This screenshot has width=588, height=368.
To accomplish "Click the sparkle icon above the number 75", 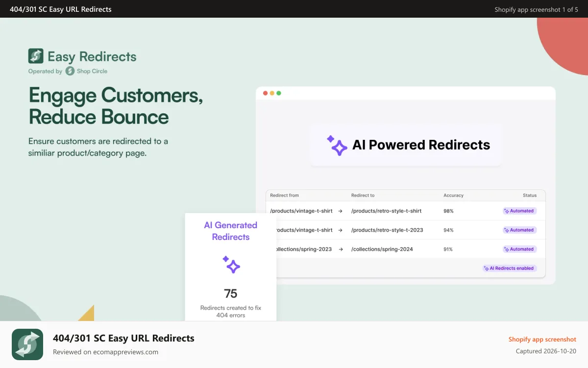I will (231, 264).
